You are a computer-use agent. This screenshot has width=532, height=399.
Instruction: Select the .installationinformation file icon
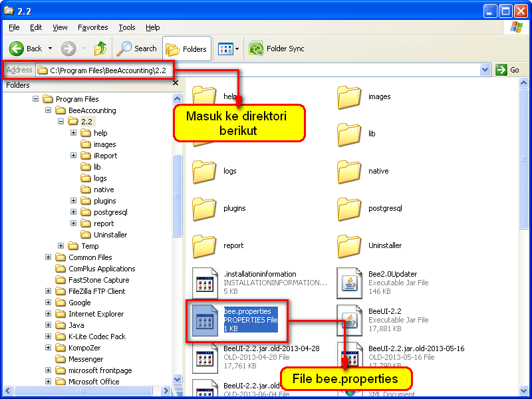pyautogui.click(x=205, y=283)
